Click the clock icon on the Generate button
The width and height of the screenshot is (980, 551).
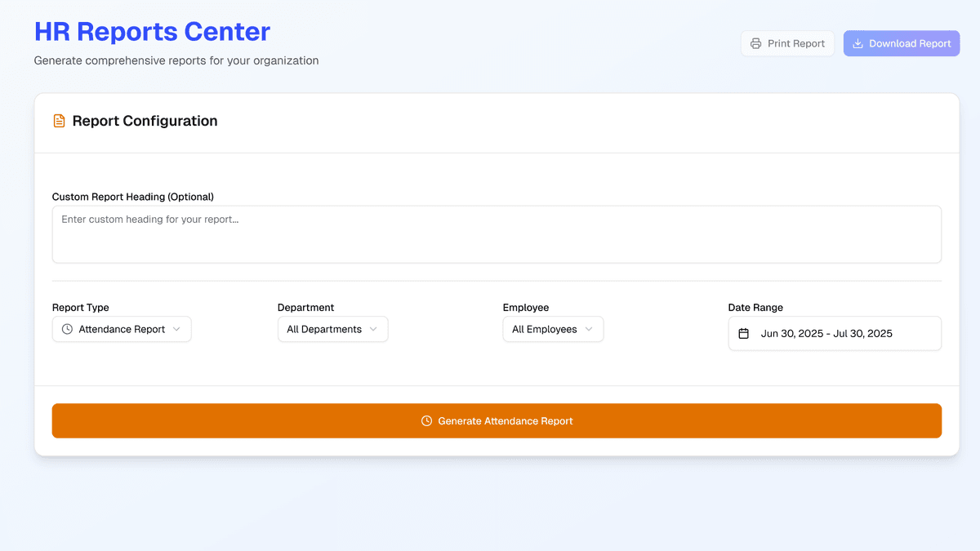point(426,421)
